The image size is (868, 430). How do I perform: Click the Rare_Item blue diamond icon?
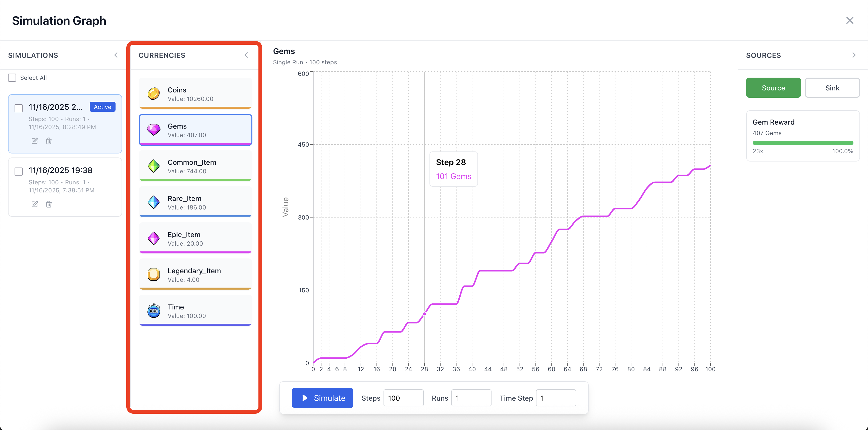click(154, 202)
